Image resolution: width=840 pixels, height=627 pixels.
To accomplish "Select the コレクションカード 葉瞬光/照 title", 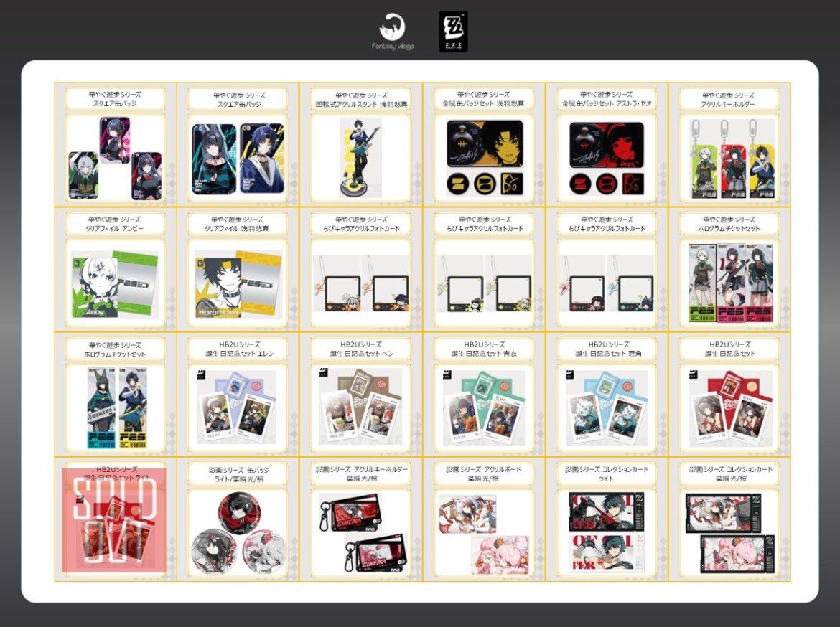I will coord(729,474).
